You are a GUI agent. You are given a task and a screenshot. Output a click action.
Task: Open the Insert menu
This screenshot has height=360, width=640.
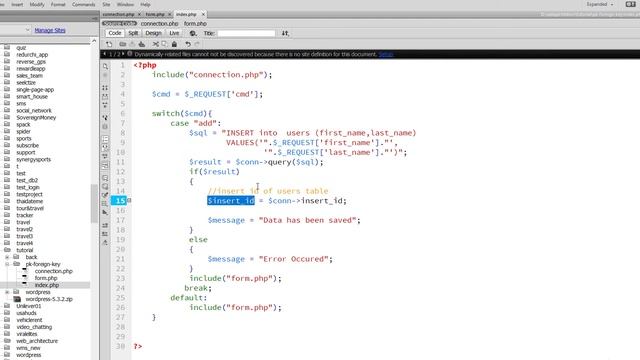pos(17,4)
